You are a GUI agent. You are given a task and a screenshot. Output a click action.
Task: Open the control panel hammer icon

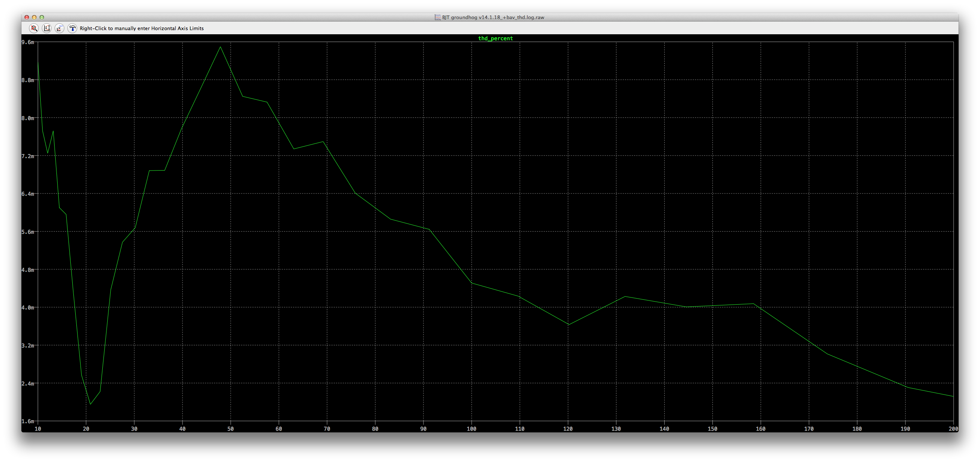click(72, 28)
